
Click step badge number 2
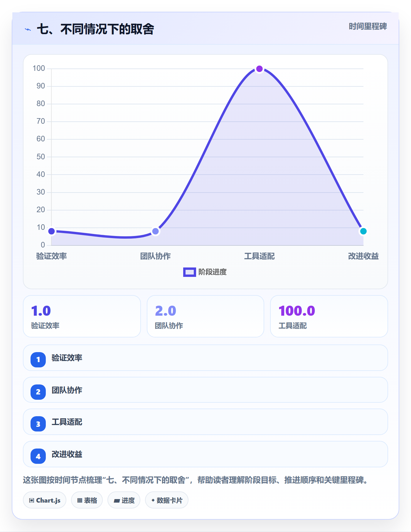[38, 392]
